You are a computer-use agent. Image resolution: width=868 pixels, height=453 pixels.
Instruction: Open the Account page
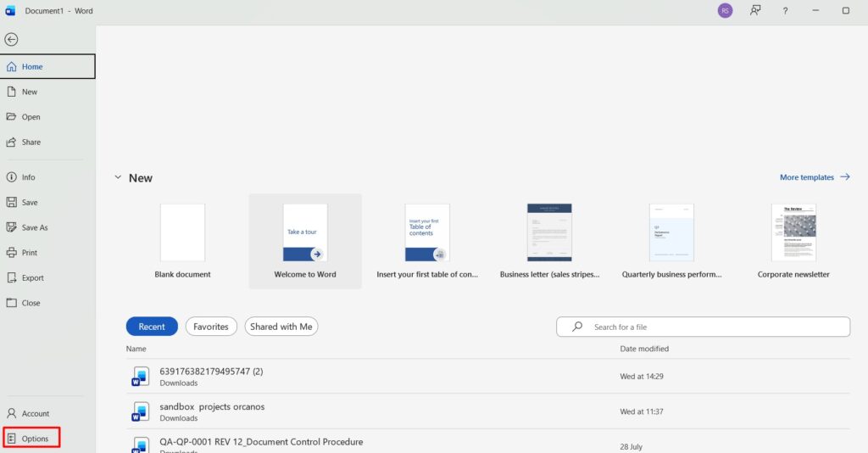[x=47, y=414]
